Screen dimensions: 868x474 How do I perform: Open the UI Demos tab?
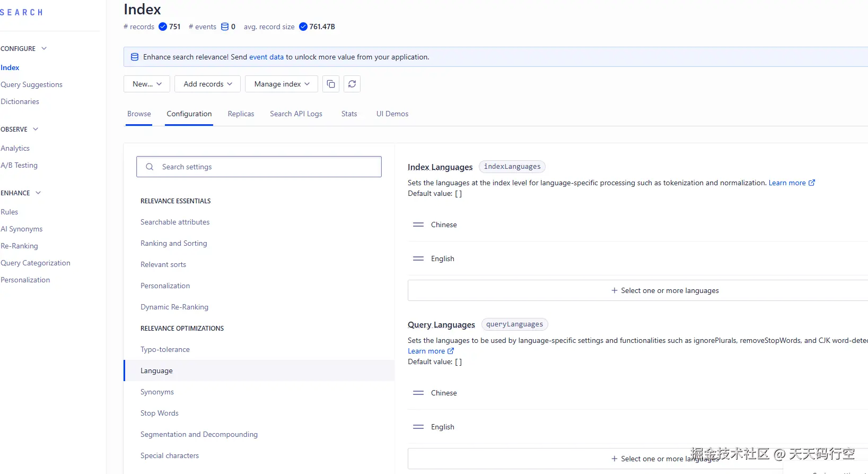[x=392, y=114]
